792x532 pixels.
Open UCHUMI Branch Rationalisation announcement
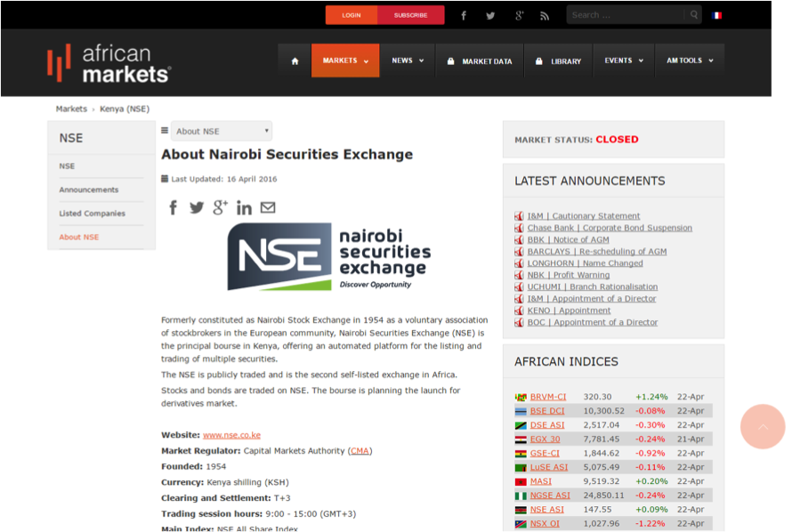593,286
